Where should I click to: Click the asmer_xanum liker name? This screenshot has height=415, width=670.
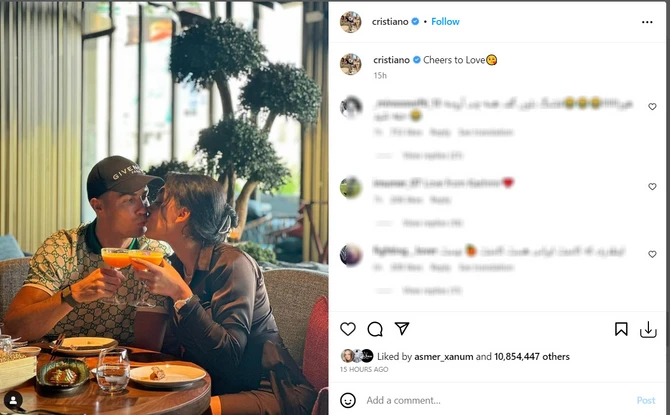pyautogui.click(x=444, y=356)
